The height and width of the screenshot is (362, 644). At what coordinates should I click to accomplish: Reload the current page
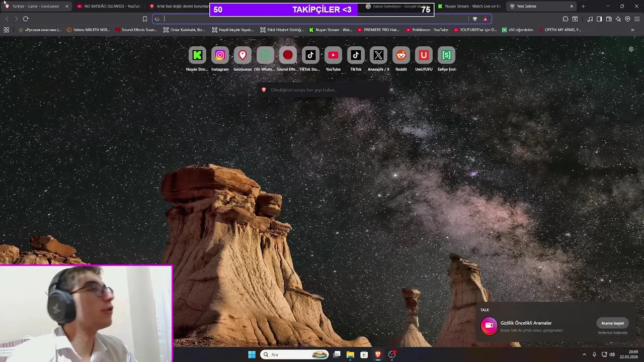point(26,19)
